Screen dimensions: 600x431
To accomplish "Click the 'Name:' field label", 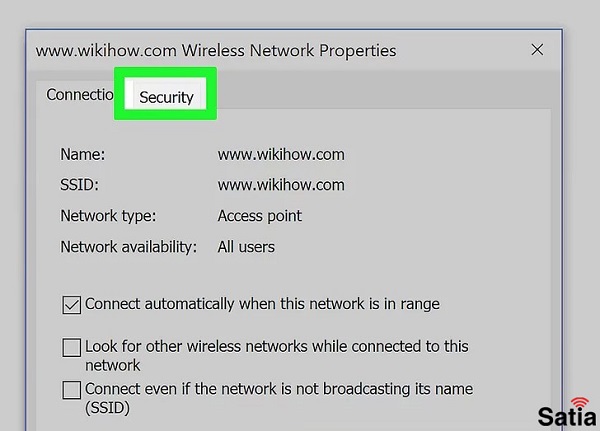I will (x=82, y=155).
